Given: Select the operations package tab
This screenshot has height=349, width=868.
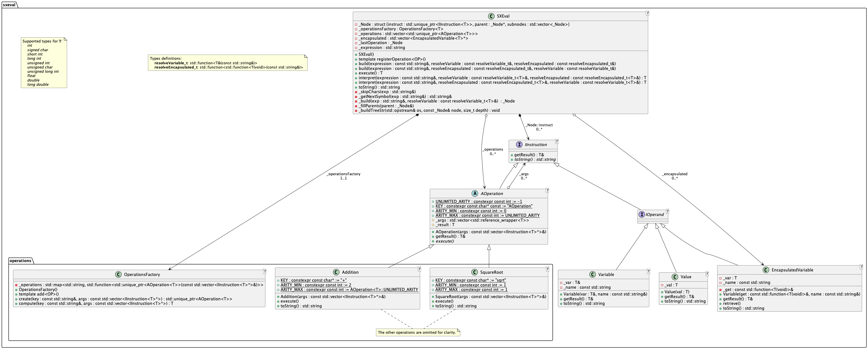Looking at the screenshot, I should 20,261.
